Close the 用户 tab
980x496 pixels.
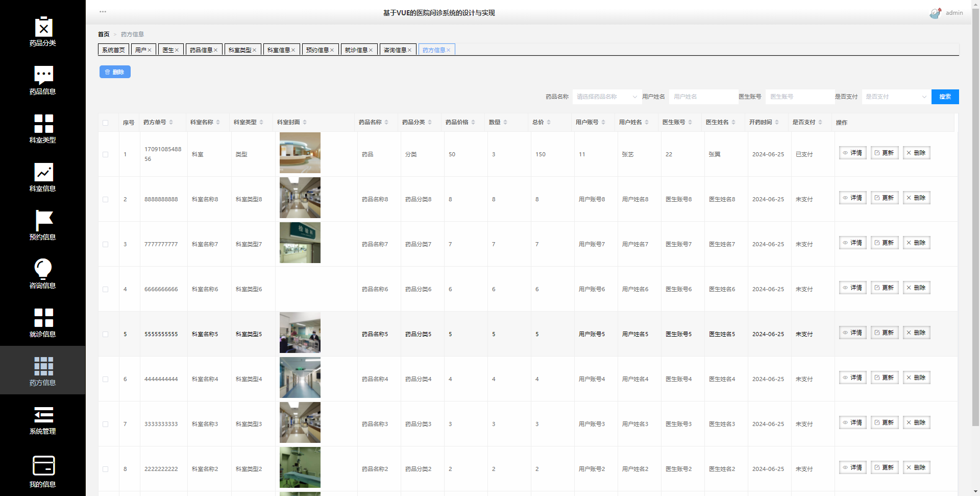pyautogui.click(x=150, y=50)
